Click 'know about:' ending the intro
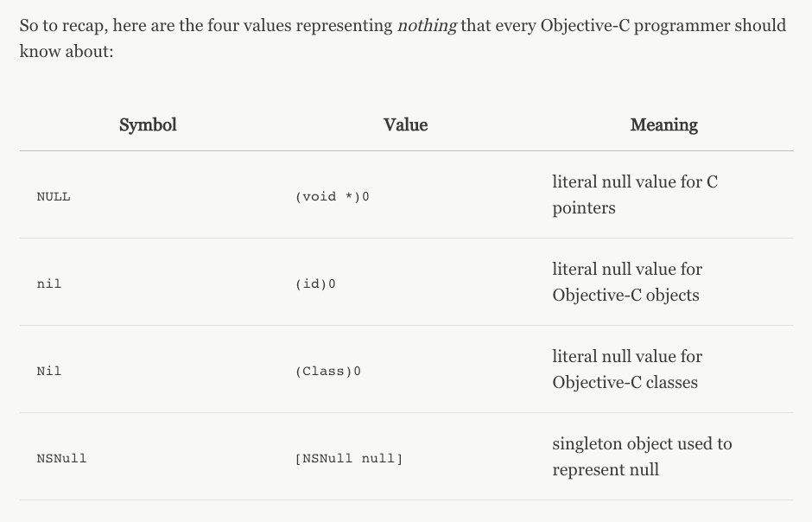 pyautogui.click(x=67, y=51)
